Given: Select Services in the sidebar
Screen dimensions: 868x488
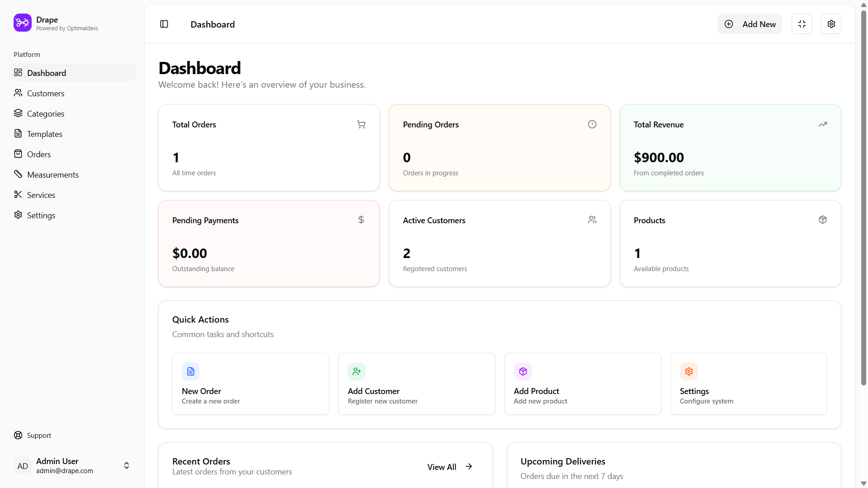Looking at the screenshot, I should point(41,195).
